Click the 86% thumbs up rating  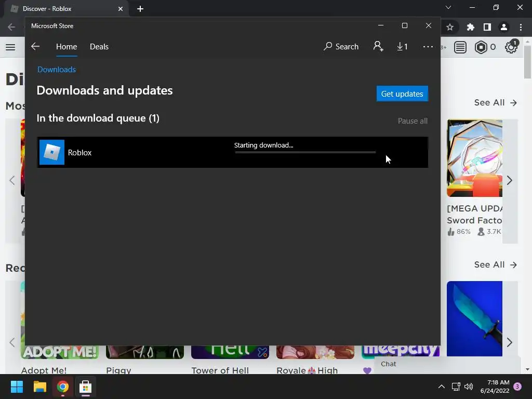(459, 232)
